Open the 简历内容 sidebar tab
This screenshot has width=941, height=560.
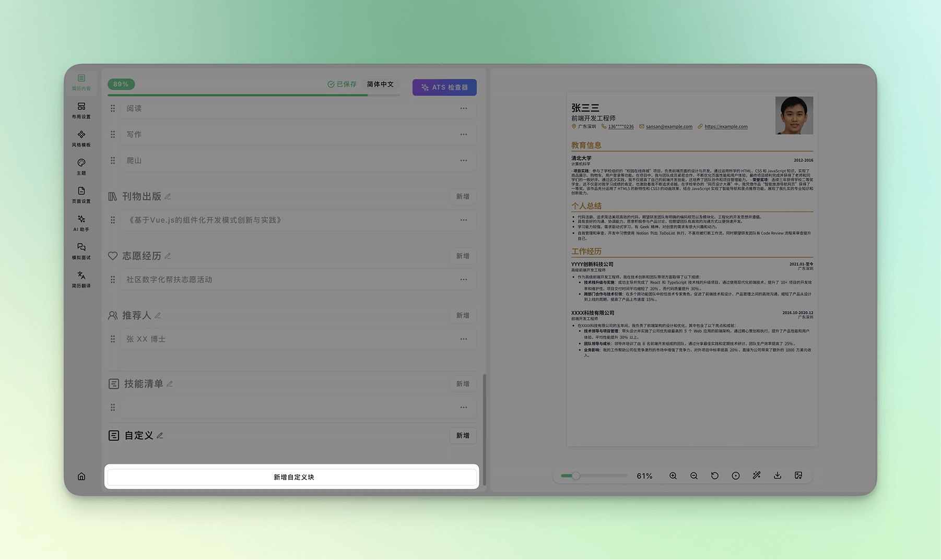coord(81,82)
